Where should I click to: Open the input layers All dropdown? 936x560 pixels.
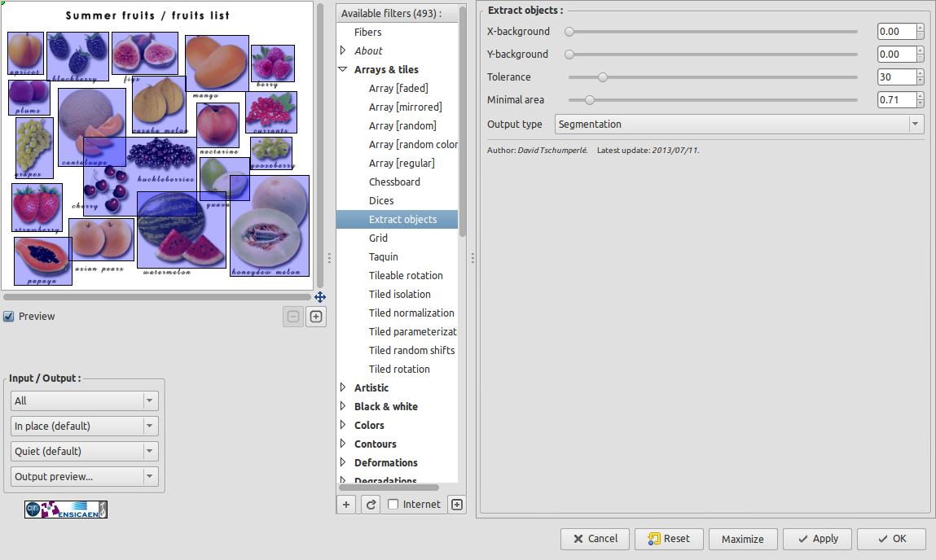tap(84, 400)
